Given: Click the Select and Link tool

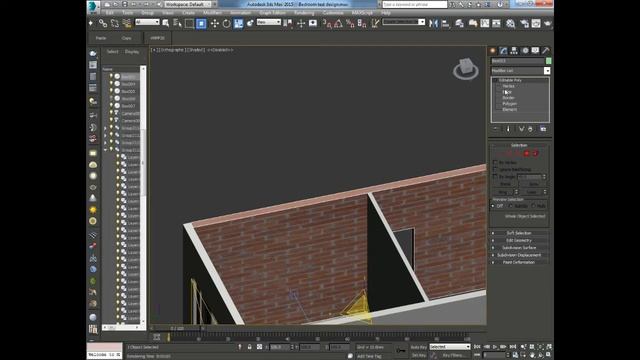Looking at the screenshot, I should (x=103, y=24).
